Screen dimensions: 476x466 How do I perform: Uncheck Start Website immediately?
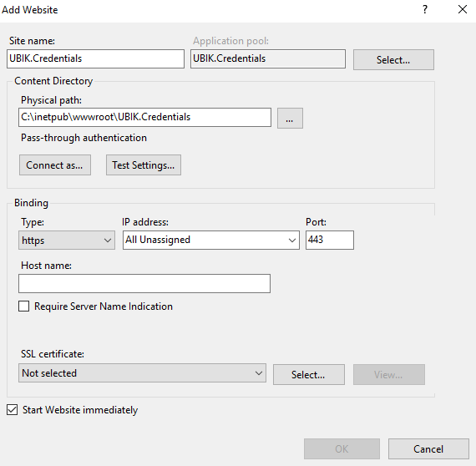click(x=13, y=409)
